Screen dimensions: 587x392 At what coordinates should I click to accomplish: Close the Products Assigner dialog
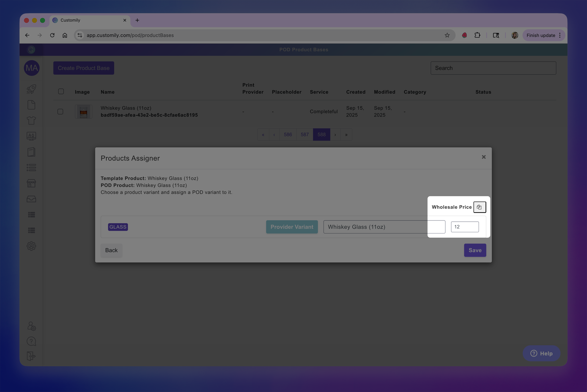pos(483,157)
